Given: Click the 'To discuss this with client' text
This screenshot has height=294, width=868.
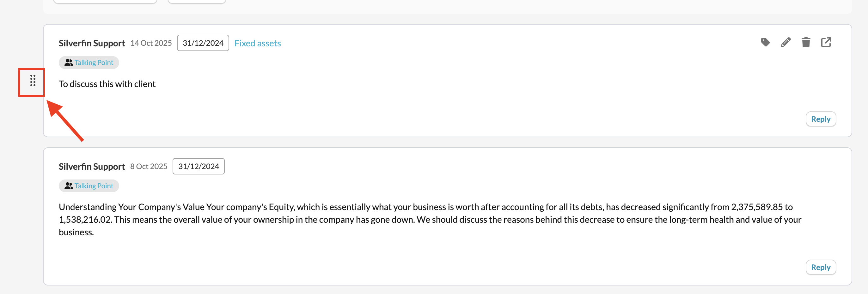Looking at the screenshot, I should coord(107,84).
